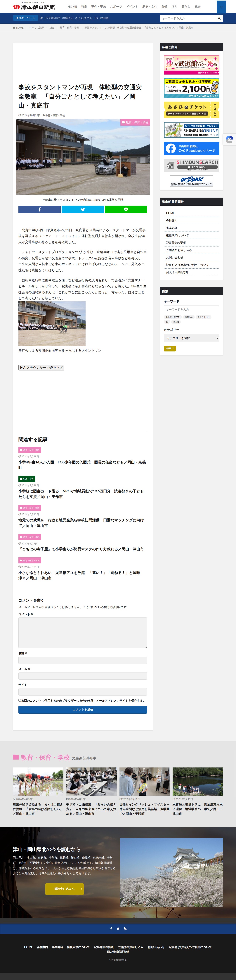Open the HOME item in top navigation

(72, 6)
